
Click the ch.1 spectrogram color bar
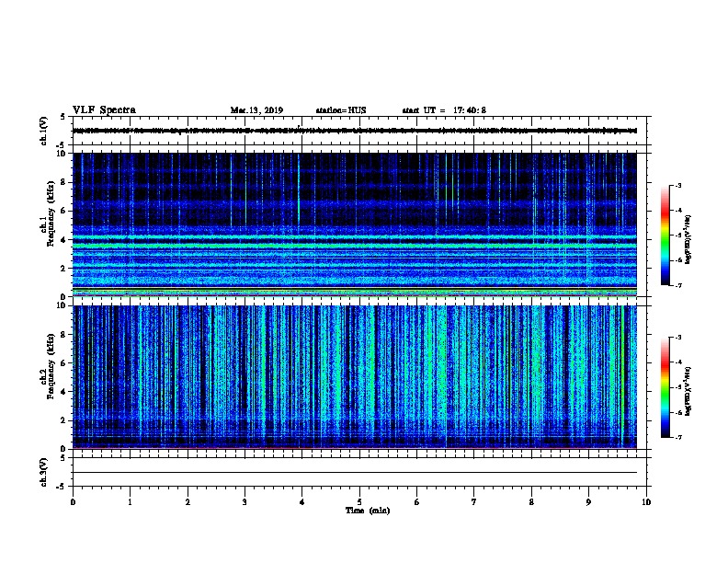point(665,236)
